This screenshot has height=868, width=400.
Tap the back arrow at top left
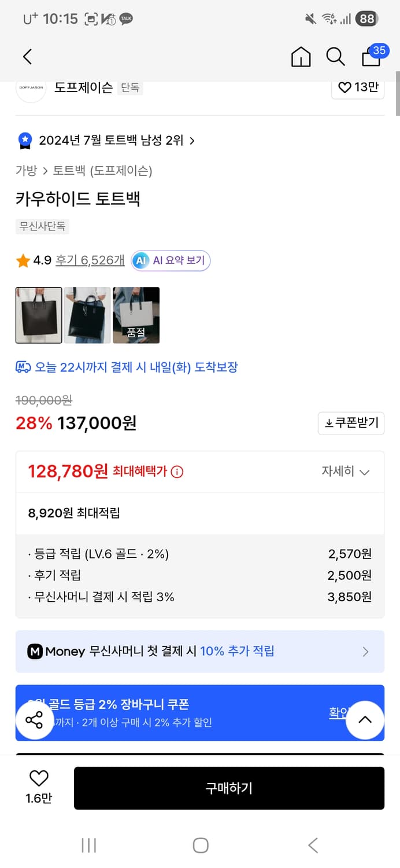(27, 57)
